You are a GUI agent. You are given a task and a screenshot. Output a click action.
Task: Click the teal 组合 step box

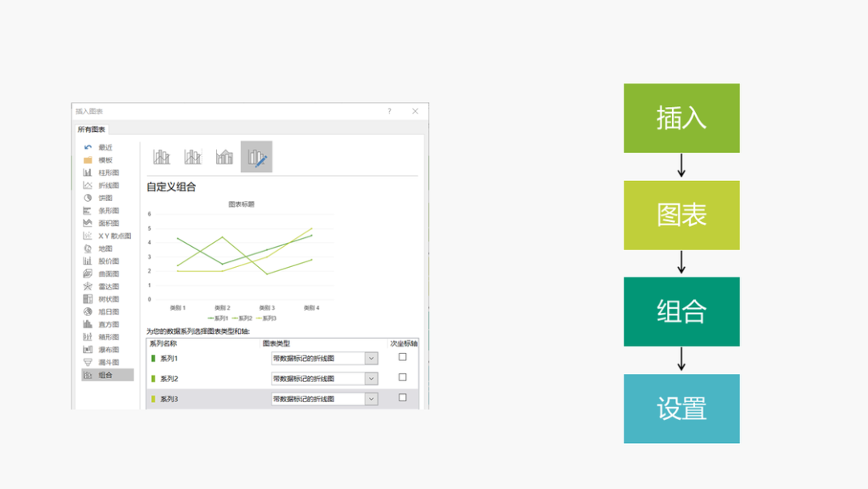pos(682,312)
